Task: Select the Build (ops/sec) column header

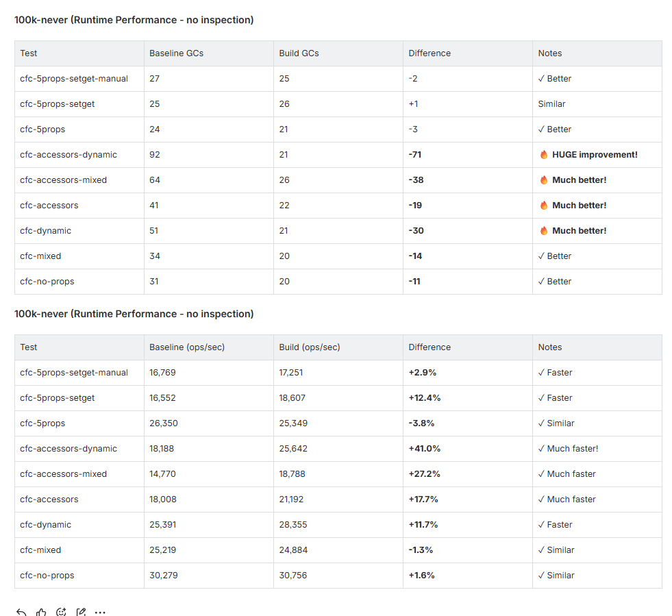Action: tap(309, 347)
